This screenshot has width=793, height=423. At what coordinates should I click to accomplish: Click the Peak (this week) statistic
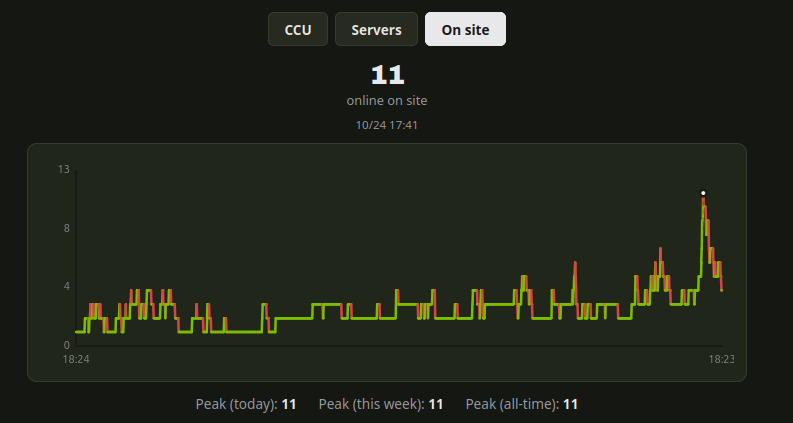pyautogui.click(x=381, y=404)
